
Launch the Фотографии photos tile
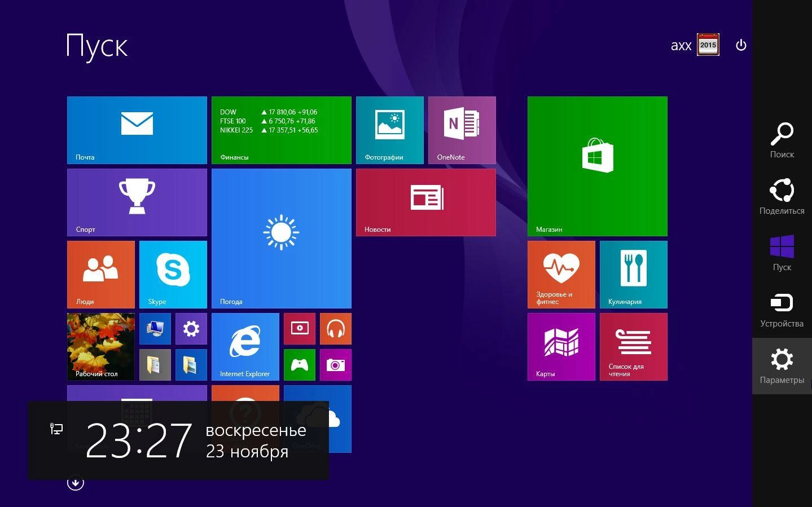coord(390,130)
